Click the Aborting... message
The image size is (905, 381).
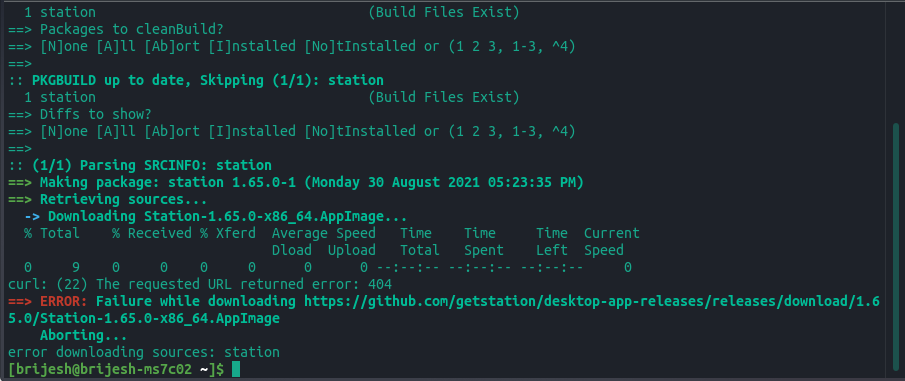pos(83,335)
